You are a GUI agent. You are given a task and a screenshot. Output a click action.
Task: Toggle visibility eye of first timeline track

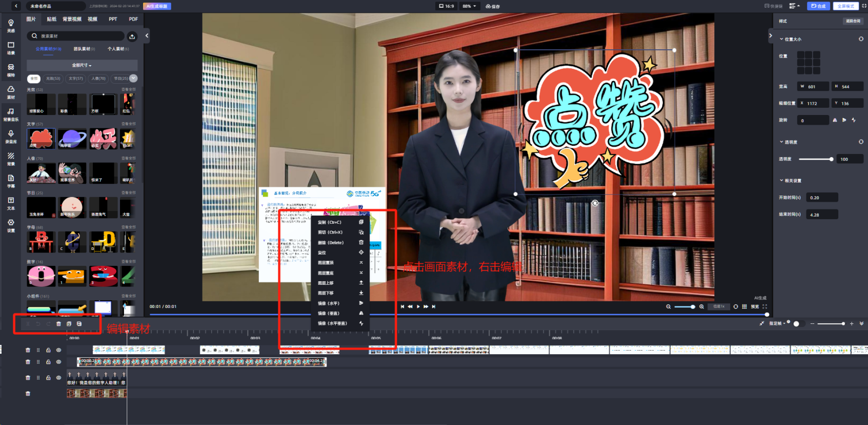click(58, 350)
